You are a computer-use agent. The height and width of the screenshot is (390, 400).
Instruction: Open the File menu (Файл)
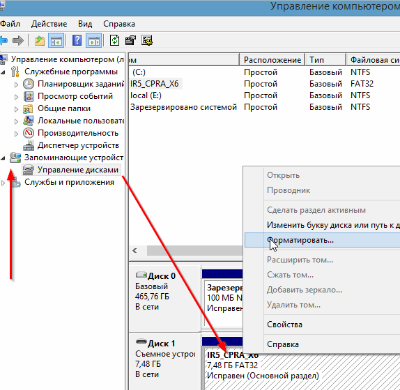coord(10,24)
